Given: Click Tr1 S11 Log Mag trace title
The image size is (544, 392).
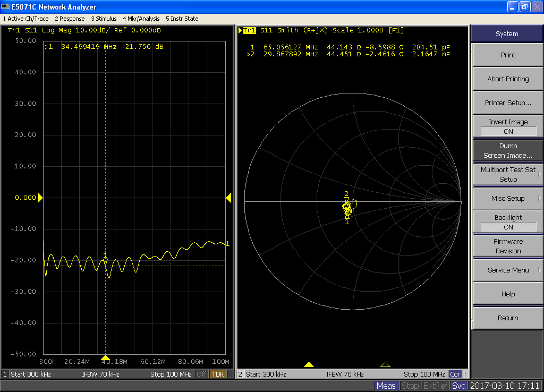Looking at the screenshot, I should [x=84, y=30].
